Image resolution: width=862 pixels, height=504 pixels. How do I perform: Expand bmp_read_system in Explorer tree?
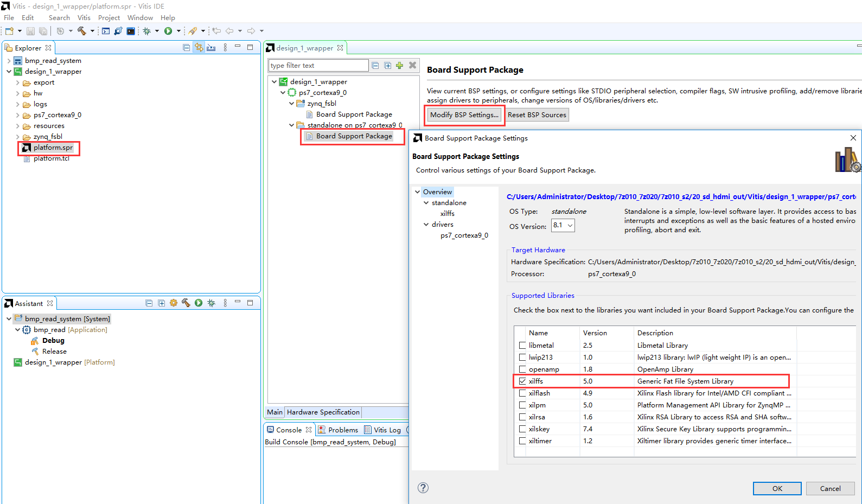point(9,61)
